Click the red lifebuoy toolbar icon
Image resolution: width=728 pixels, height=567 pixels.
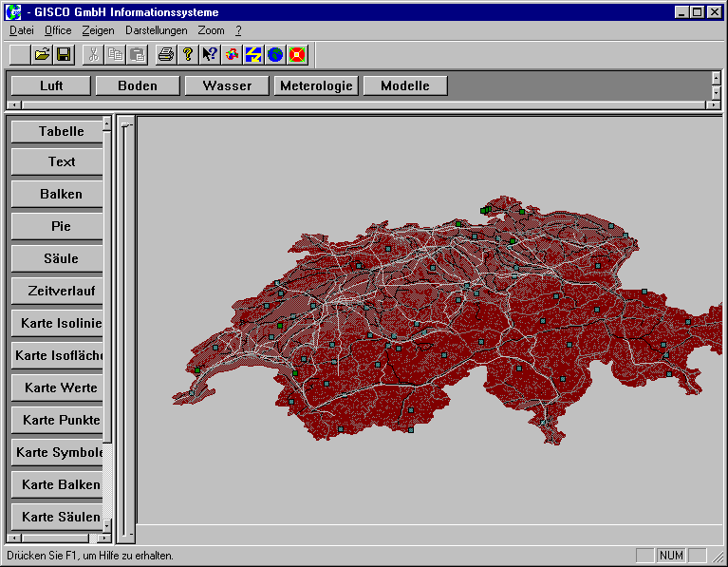click(297, 55)
